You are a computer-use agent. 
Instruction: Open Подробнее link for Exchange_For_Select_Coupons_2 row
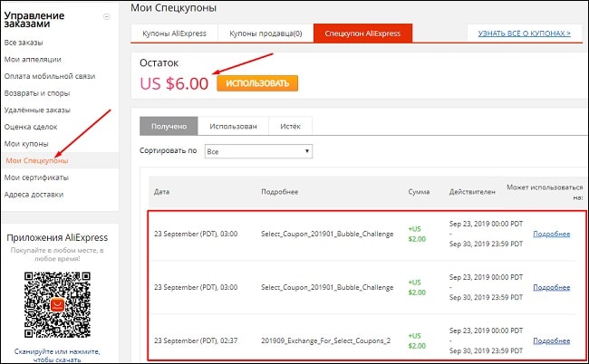[x=552, y=340]
